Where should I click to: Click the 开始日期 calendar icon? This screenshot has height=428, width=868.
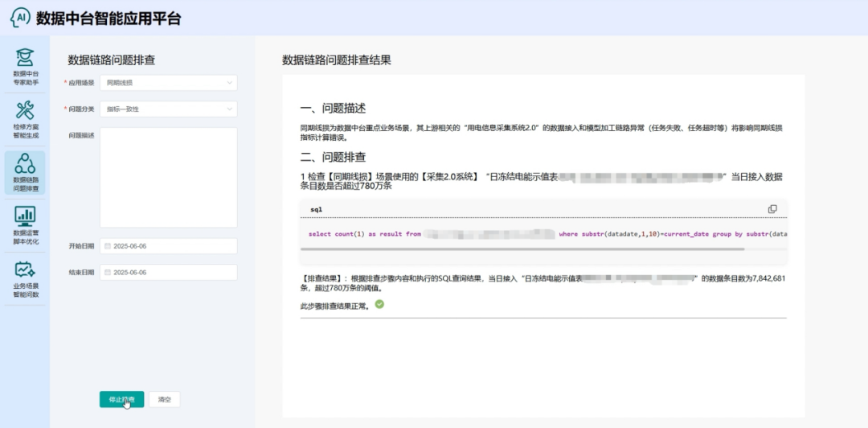(108, 246)
